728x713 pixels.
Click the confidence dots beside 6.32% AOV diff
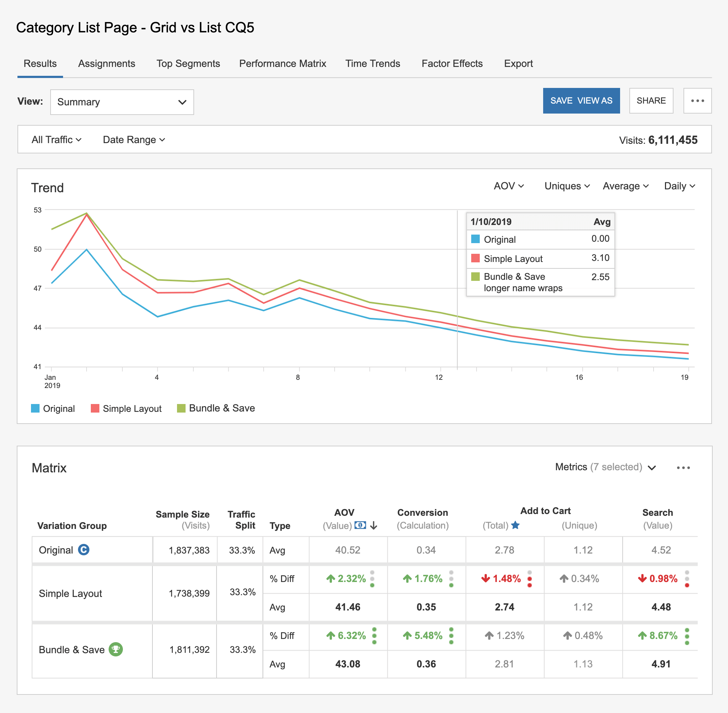pyautogui.click(x=374, y=635)
